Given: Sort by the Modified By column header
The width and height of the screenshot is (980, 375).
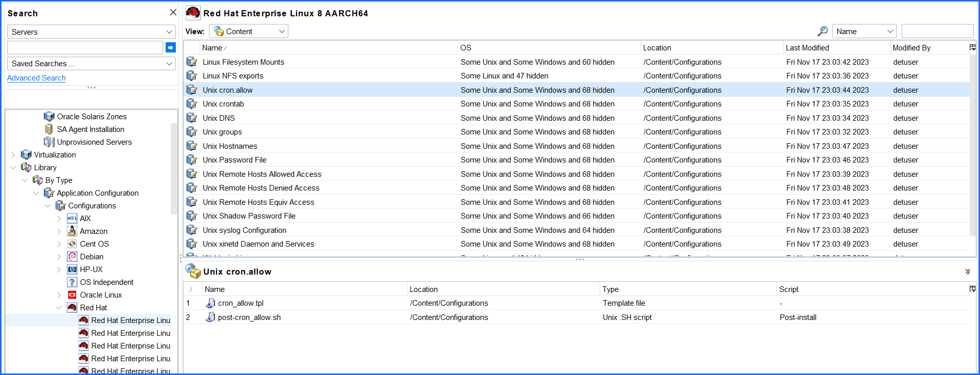Looking at the screenshot, I should coord(929,47).
